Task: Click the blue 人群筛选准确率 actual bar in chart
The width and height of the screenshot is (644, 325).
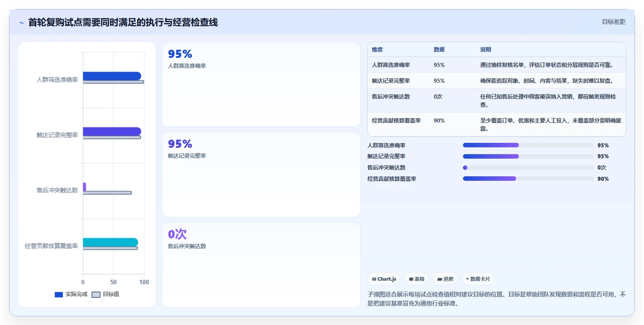Action: coord(112,76)
